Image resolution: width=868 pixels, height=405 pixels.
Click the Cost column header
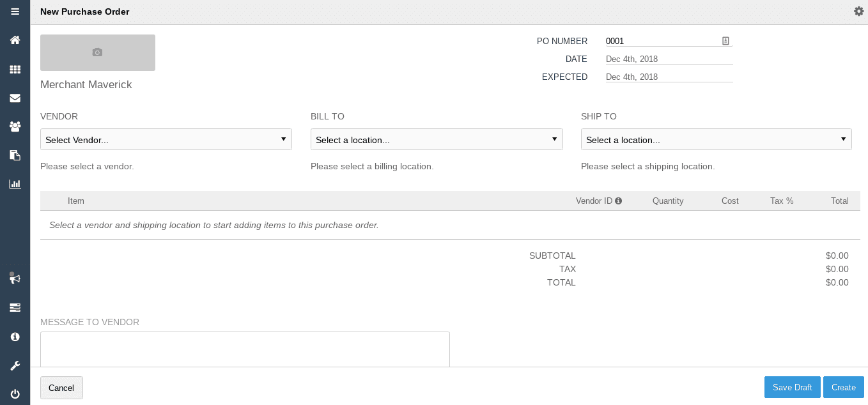pyautogui.click(x=730, y=201)
